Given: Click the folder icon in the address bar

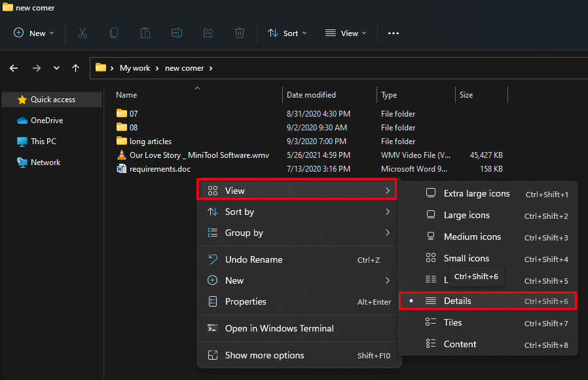Looking at the screenshot, I should (100, 67).
